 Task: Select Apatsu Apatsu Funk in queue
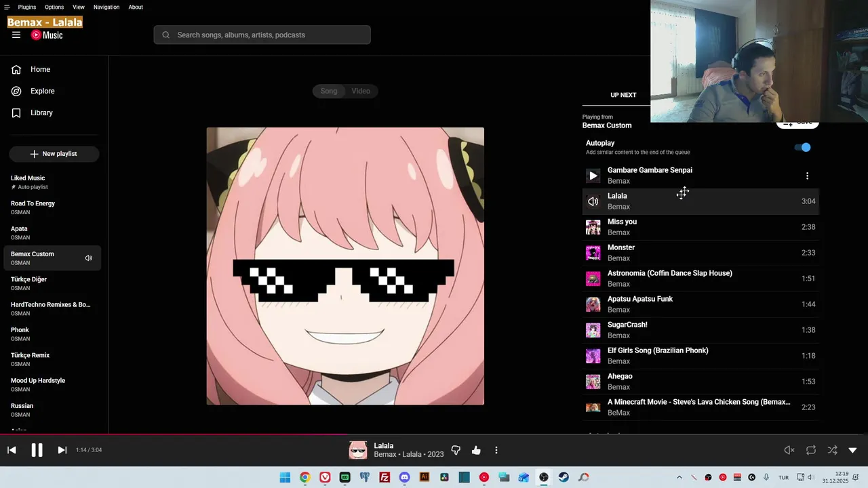click(701, 304)
